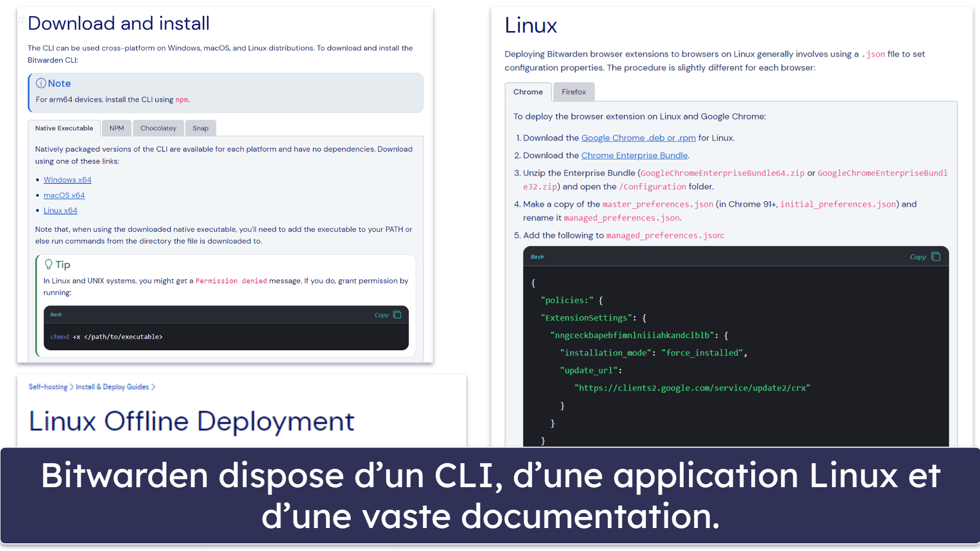Click the Note info icon

click(41, 83)
